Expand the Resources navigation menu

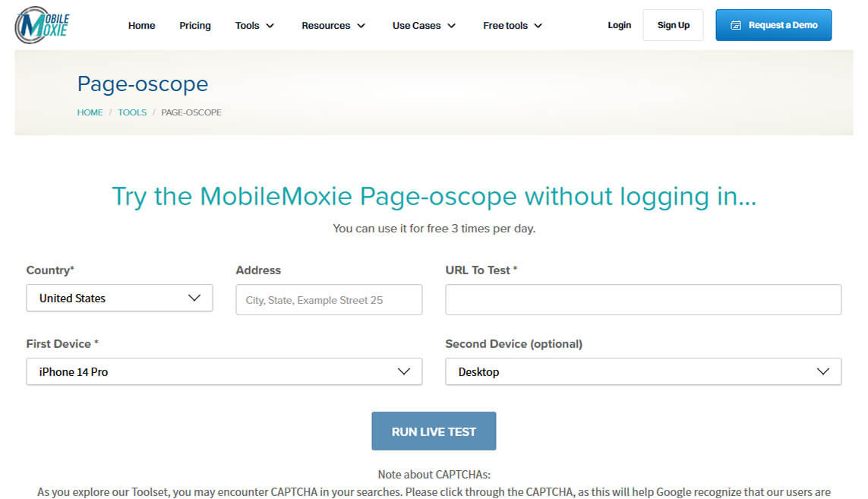click(333, 26)
